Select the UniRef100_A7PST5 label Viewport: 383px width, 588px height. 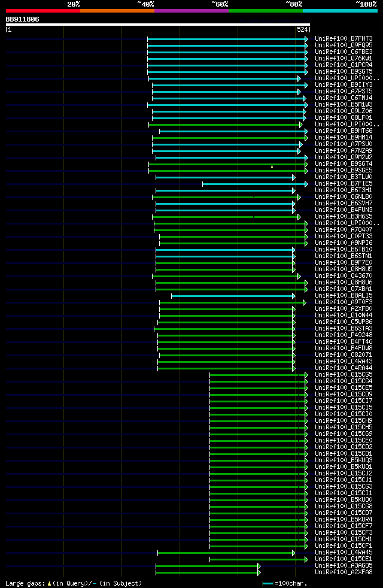(344, 92)
